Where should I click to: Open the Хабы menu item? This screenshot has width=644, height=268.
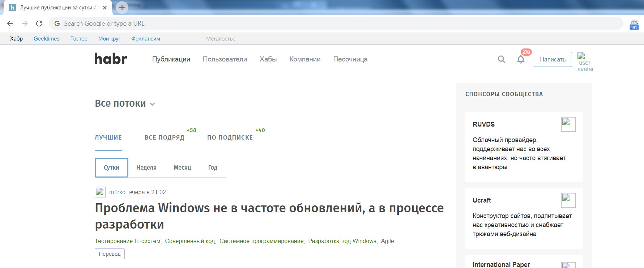(268, 59)
